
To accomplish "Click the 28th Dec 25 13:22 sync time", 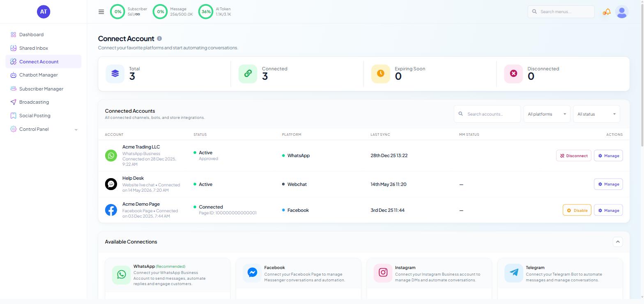I will pos(389,155).
